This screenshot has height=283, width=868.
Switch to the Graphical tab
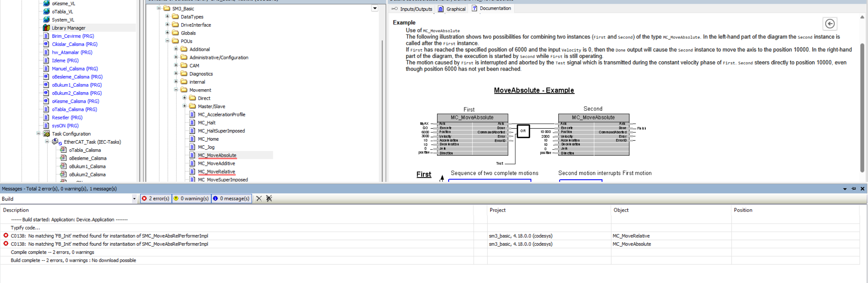coord(452,9)
